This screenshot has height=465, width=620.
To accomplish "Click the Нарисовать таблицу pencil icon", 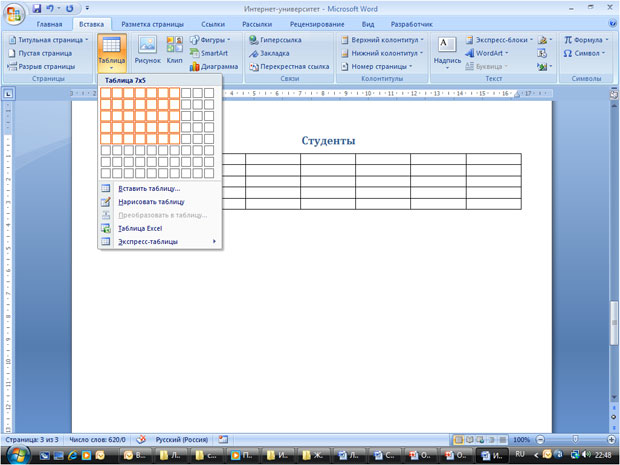I will [x=106, y=202].
